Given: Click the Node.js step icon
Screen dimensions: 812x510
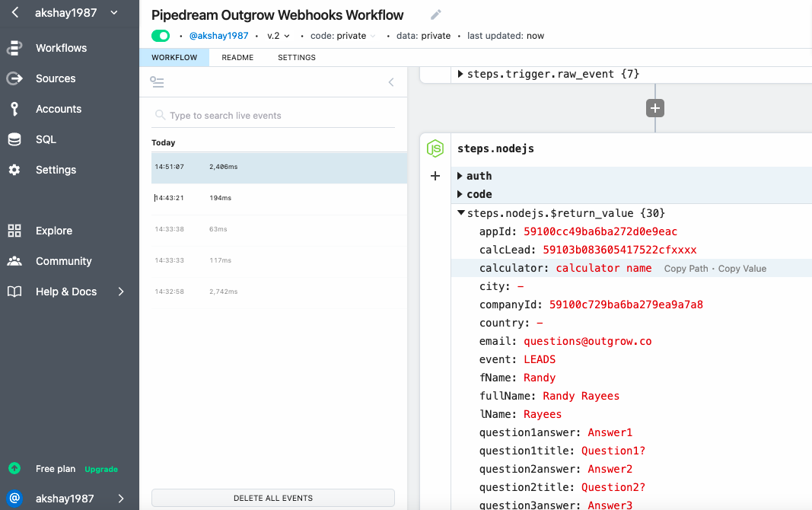Looking at the screenshot, I should (x=435, y=148).
